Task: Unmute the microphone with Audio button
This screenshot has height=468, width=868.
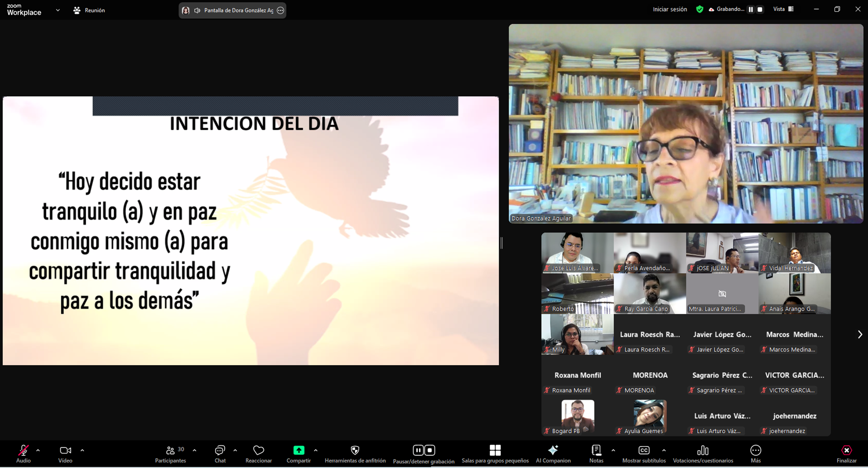Action: [x=23, y=453]
